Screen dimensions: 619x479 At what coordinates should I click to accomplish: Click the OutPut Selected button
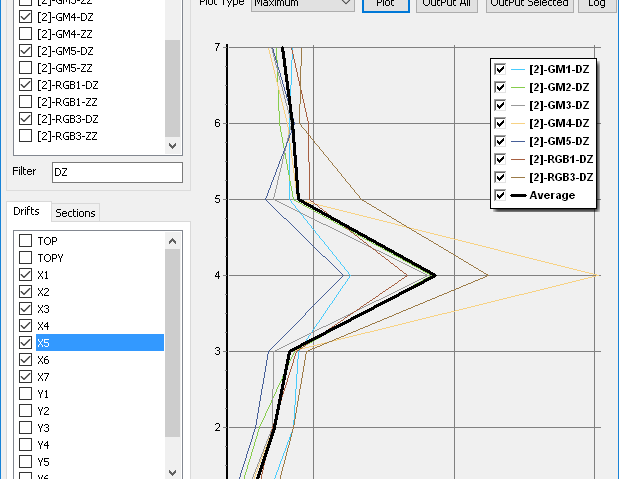(x=529, y=4)
